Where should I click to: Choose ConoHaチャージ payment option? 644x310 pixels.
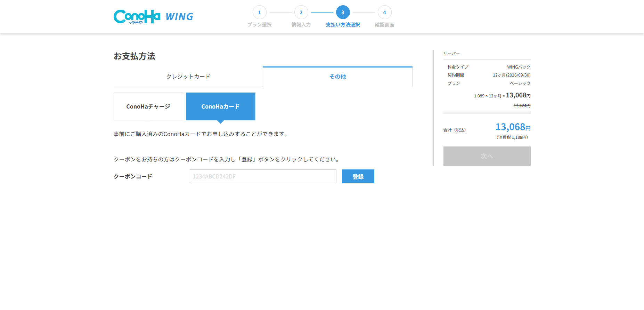[x=148, y=106]
